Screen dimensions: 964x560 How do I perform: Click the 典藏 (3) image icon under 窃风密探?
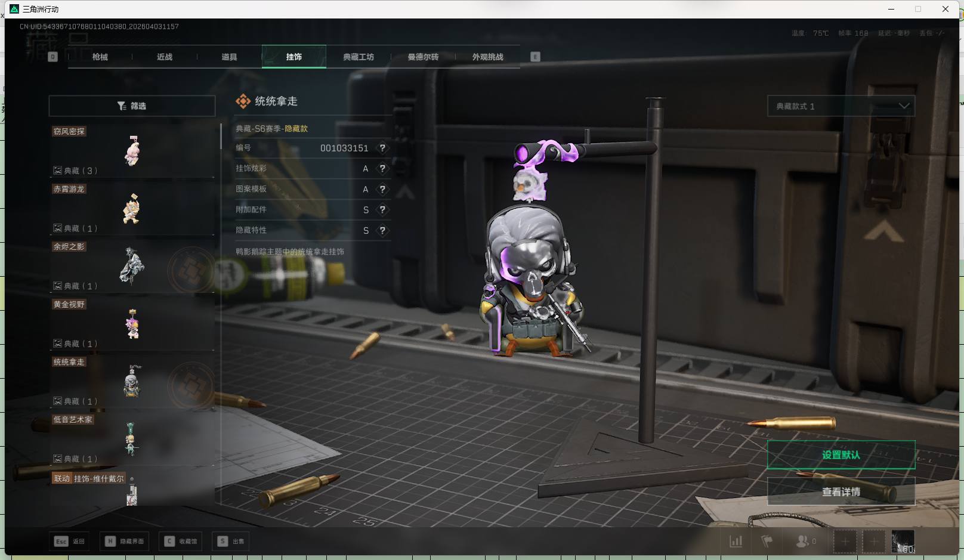[58, 171]
